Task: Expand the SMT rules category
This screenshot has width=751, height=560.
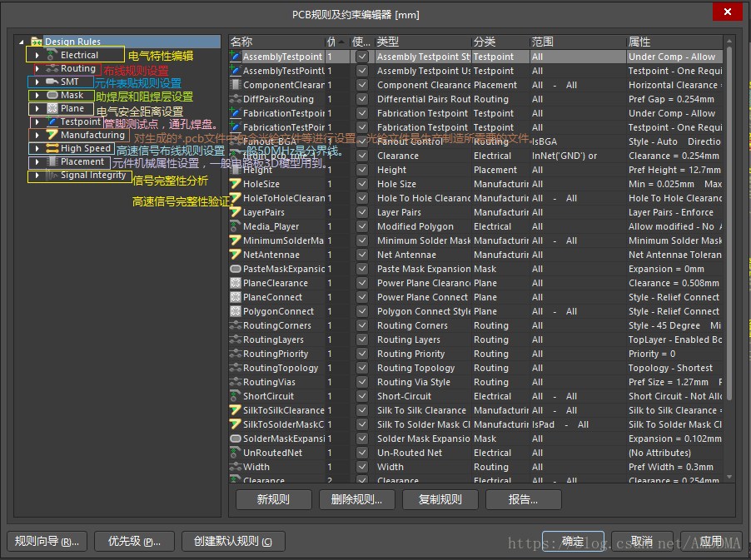Action: coord(37,82)
